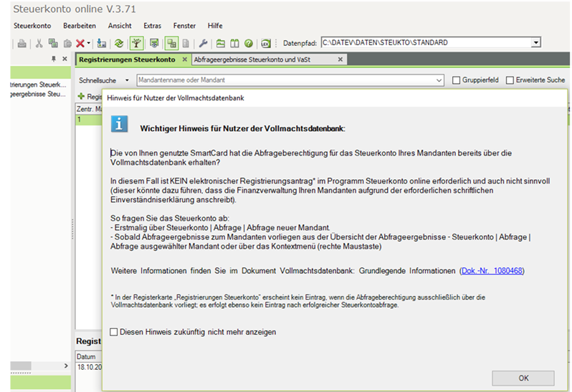Expand the Datenpfad dropdown
This screenshot has width=572, height=392.
coord(535,43)
